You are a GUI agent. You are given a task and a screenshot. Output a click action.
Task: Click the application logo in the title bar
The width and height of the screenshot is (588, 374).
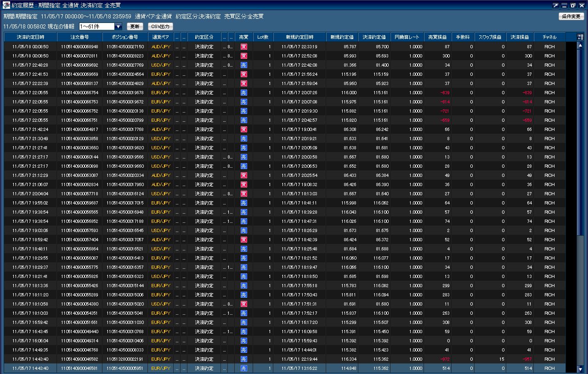click(6, 6)
